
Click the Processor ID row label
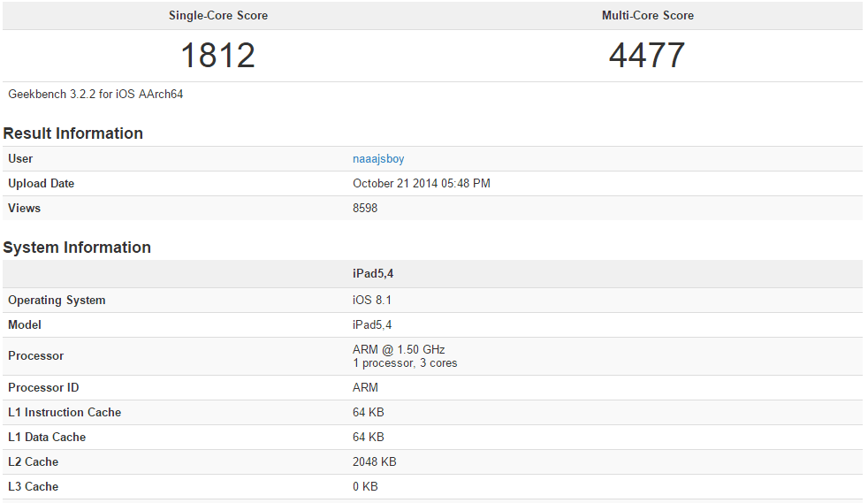pyautogui.click(x=43, y=387)
